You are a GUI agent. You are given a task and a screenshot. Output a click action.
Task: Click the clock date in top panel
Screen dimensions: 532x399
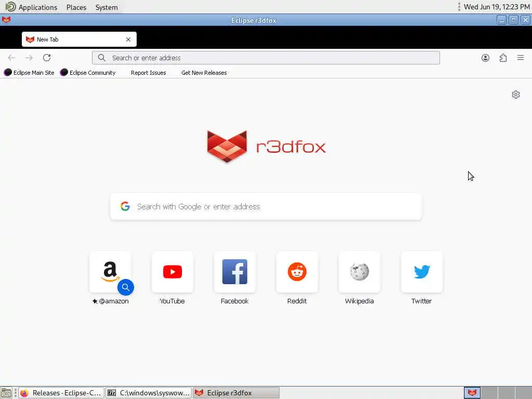pos(497,7)
